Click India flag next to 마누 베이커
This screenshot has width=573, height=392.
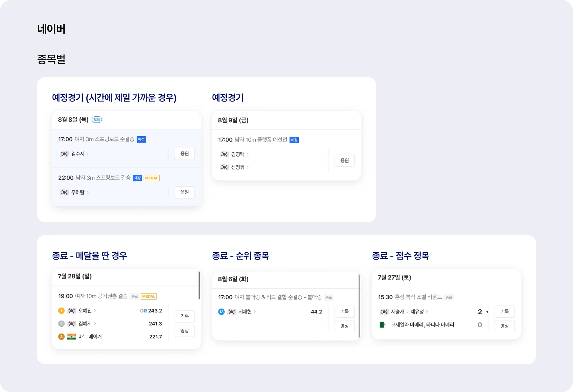click(71, 337)
